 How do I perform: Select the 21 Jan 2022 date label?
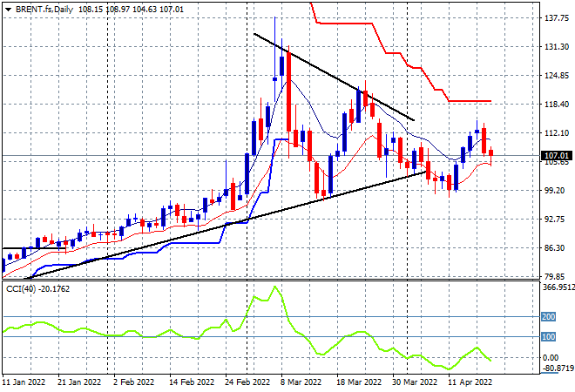(79, 382)
